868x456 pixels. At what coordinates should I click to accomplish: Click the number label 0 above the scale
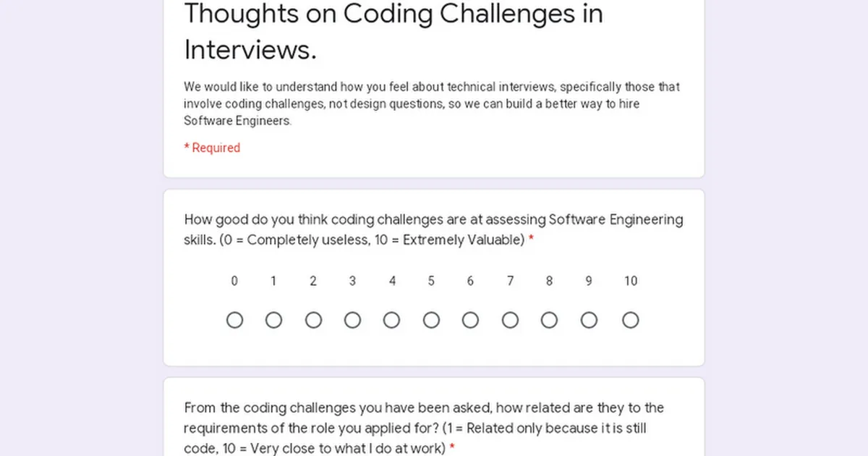coord(234,281)
